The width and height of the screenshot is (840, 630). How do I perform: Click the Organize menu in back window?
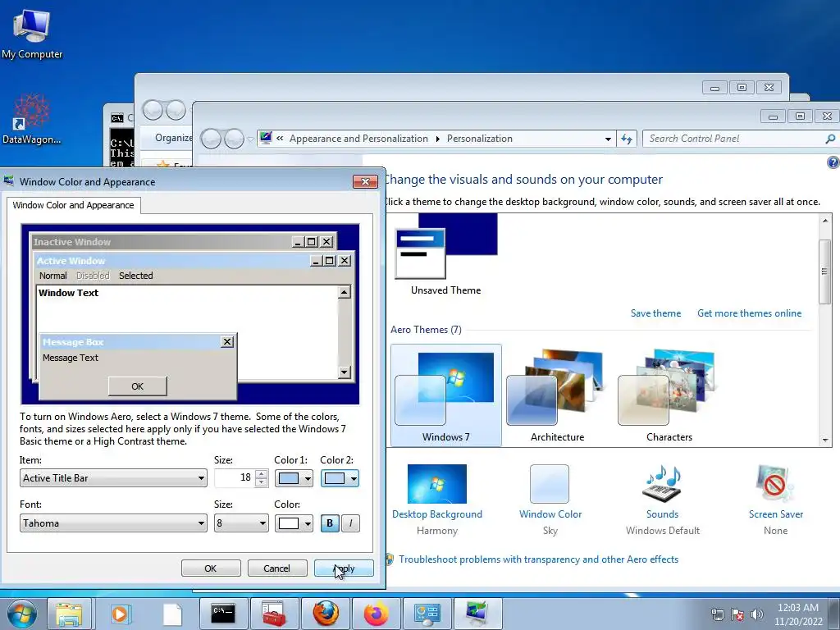click(173, 138)
